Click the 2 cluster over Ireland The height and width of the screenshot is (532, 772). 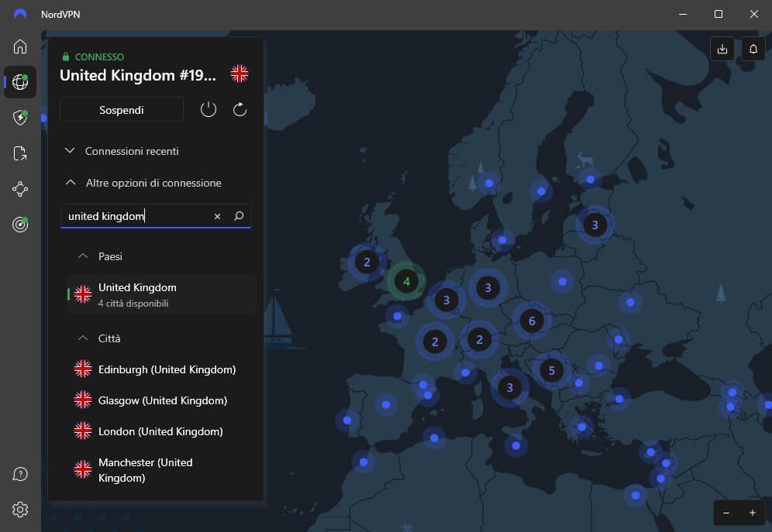pyautogui.click(x=367, y=262)
